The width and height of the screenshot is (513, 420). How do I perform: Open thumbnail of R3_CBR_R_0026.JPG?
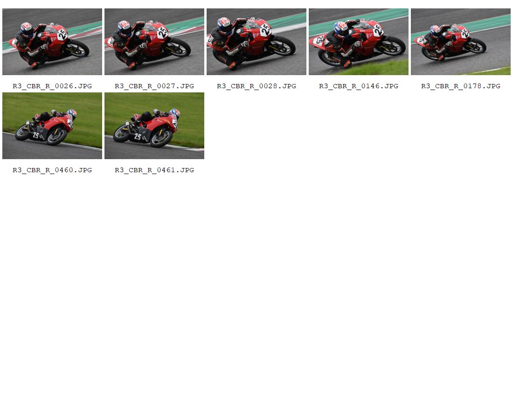[52, 42]
